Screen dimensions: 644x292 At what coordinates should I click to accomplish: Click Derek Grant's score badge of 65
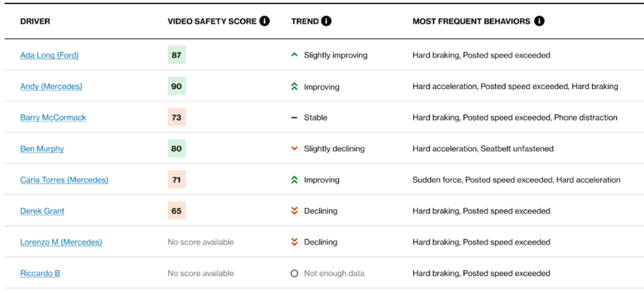[176, 211]
